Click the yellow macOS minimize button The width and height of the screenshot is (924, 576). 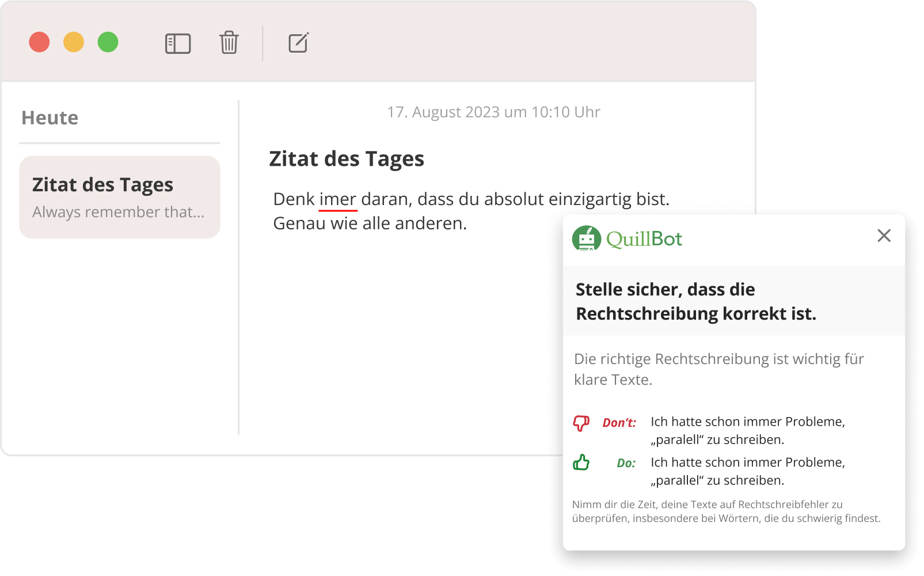73,42
